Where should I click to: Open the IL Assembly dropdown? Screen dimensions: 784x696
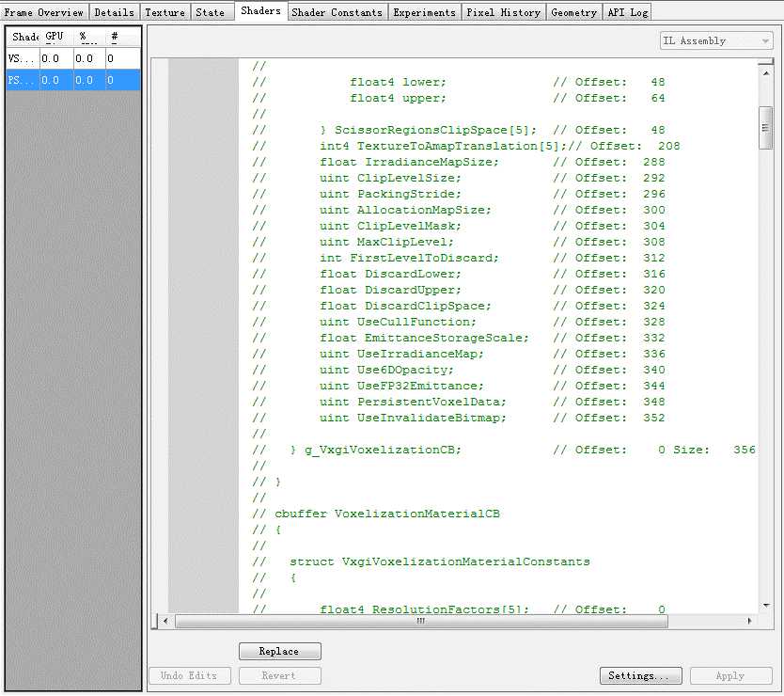[716, 40]
